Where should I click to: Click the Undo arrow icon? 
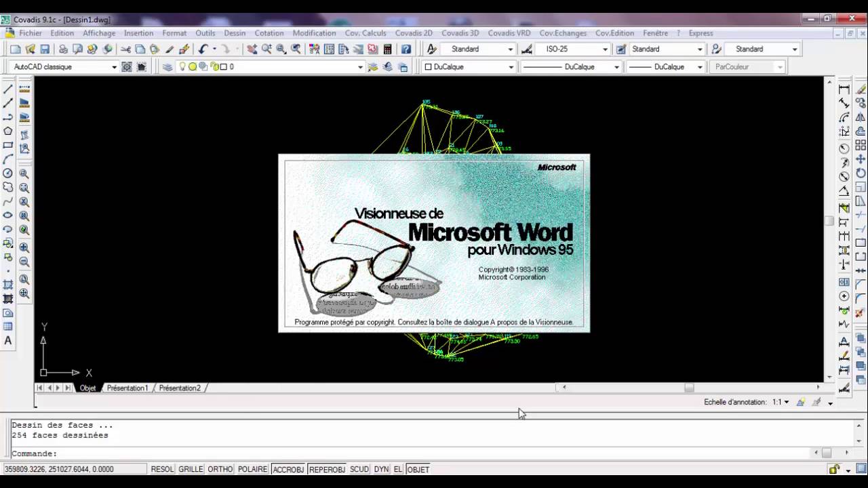point(203,49)
